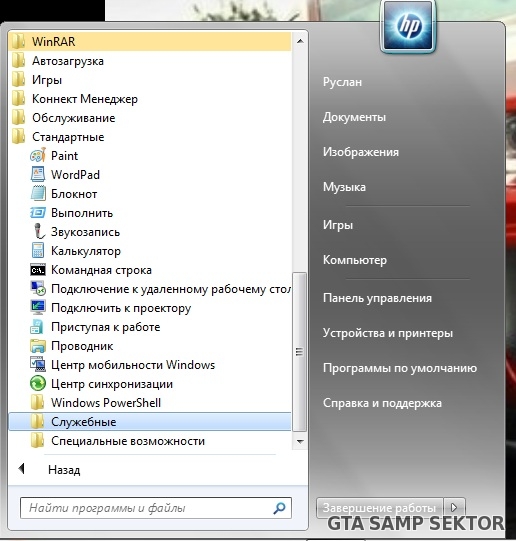516x541 pixels.
Task: Start Звукозапись microphone icon
Action: click(39, 232)
